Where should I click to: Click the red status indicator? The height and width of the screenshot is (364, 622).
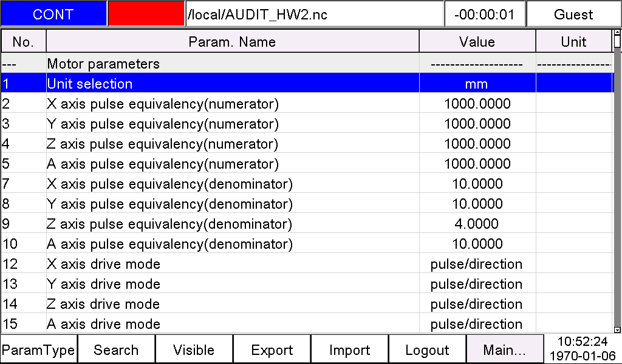[x=146, y=14]
